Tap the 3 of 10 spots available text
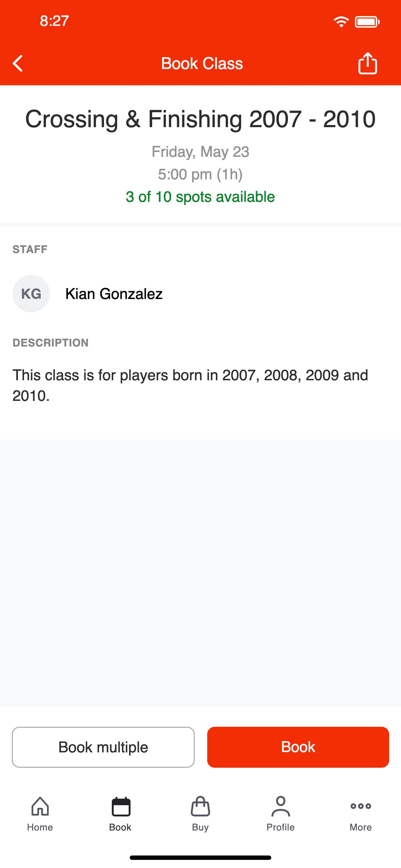Screen dimensions: 401x868 (x=200, y=197)
